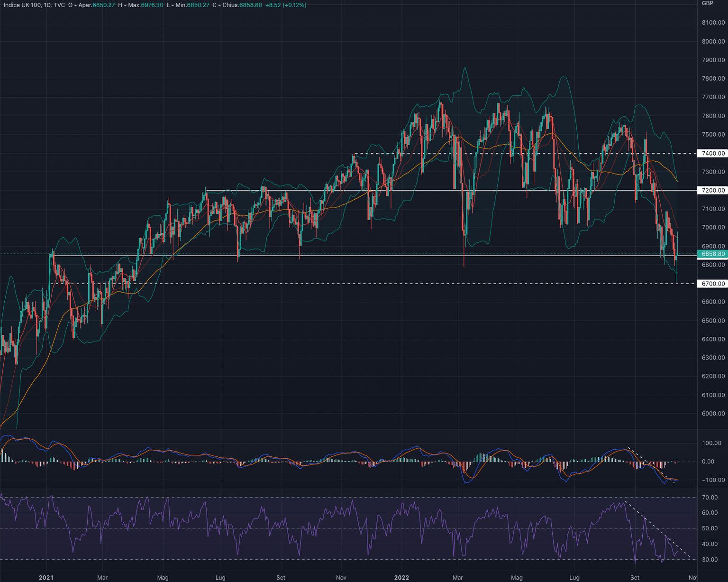Click the 2022 year label on time axis

coord(401,577)
